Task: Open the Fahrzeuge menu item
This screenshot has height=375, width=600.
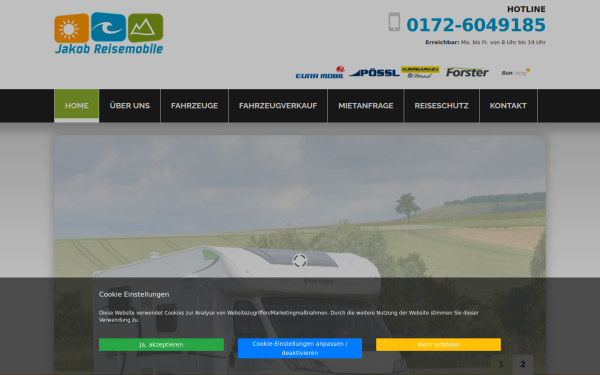Action: coord(194,106)
